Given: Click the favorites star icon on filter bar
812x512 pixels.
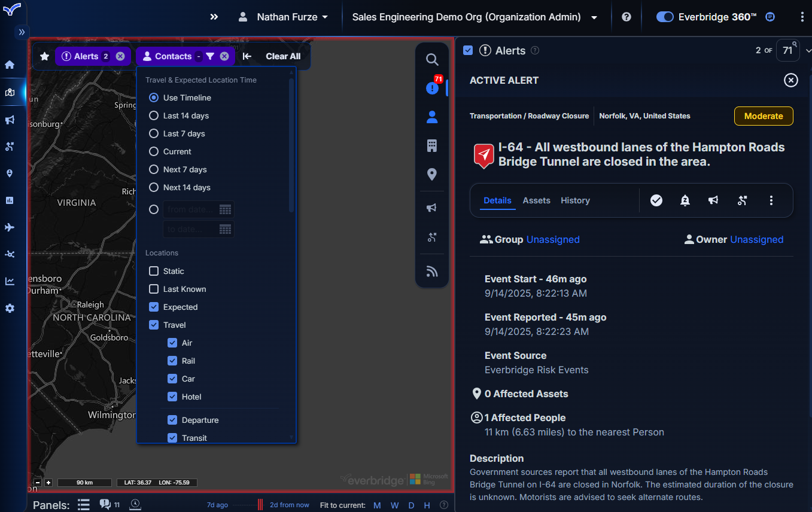Looking at the screenshot, I should point(44,56).
